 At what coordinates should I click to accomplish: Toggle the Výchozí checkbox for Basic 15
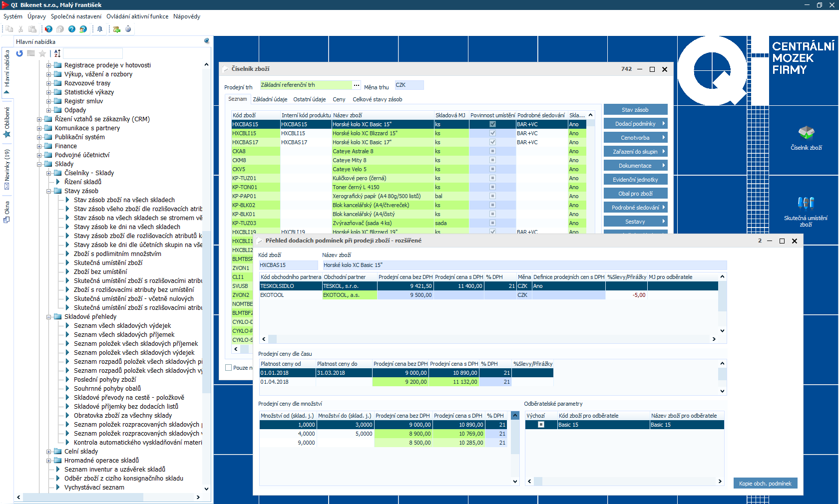[541, 425]
